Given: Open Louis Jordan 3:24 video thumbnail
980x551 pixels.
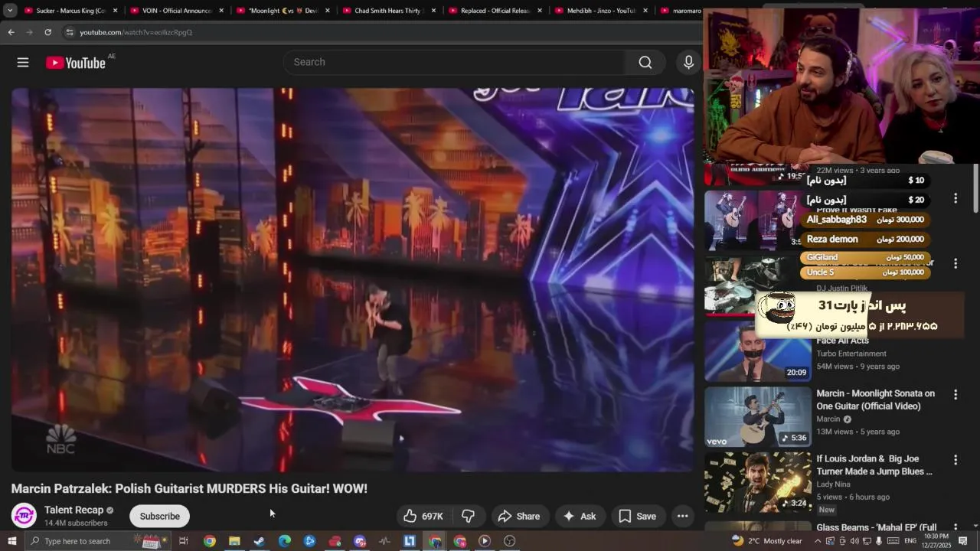Looking at the screenshot, I should click(x=757, y=482).
